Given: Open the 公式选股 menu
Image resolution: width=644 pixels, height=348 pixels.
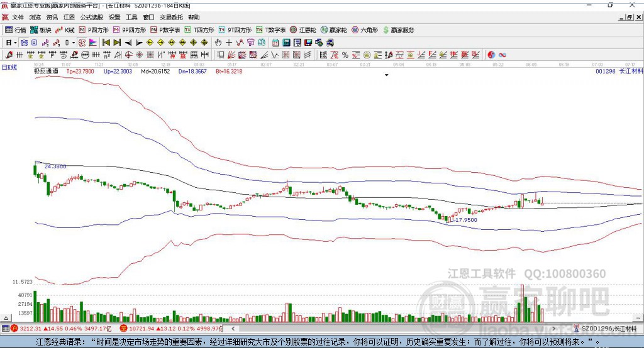Looking at the screenshot, I should coord(92,17).
